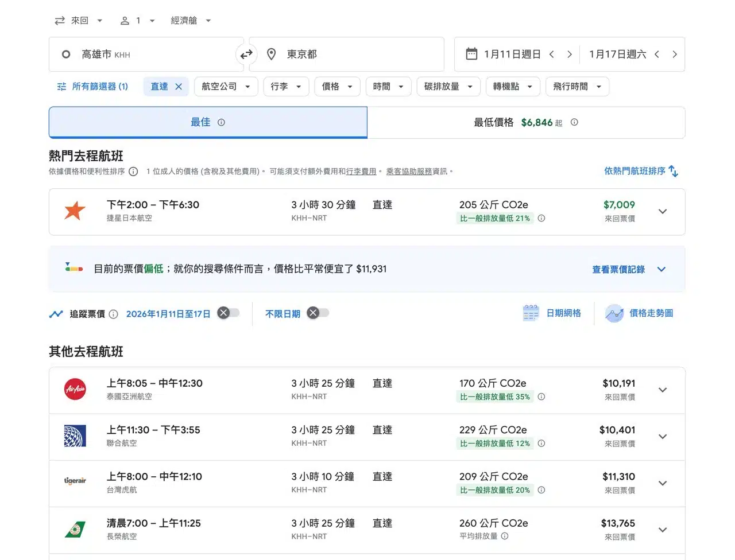
Task: Open the 行李費用 link
Action: click(361, 172)
